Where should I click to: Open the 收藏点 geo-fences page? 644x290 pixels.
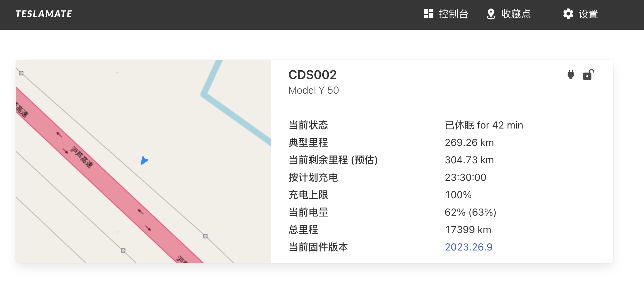[x=509, y=14]
